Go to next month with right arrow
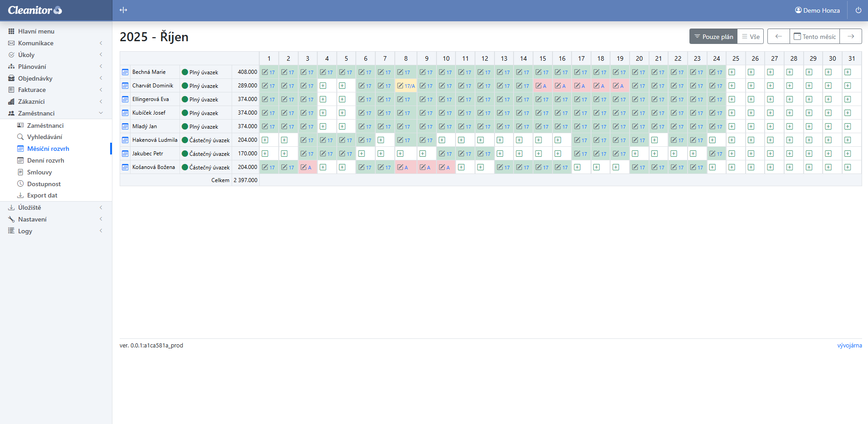The image size is (868, 424). tap(850, 36)
